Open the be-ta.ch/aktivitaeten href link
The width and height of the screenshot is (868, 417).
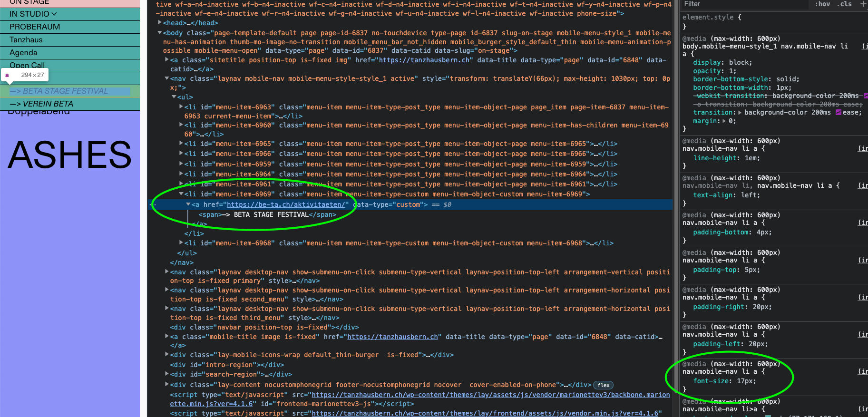(x=287, y=204)
